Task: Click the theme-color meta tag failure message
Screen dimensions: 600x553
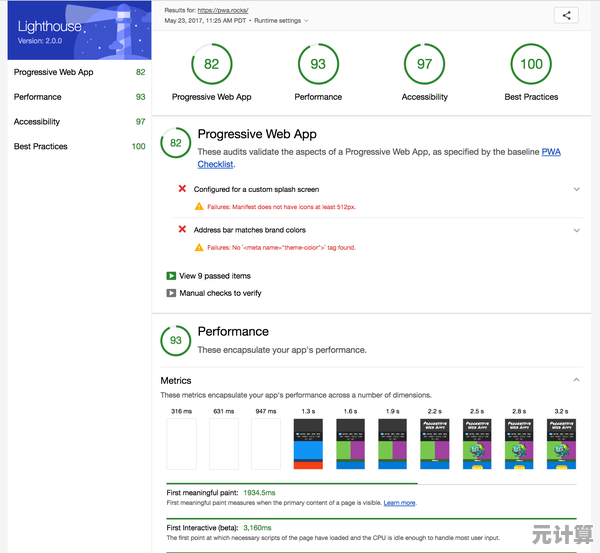Action: 282,248
